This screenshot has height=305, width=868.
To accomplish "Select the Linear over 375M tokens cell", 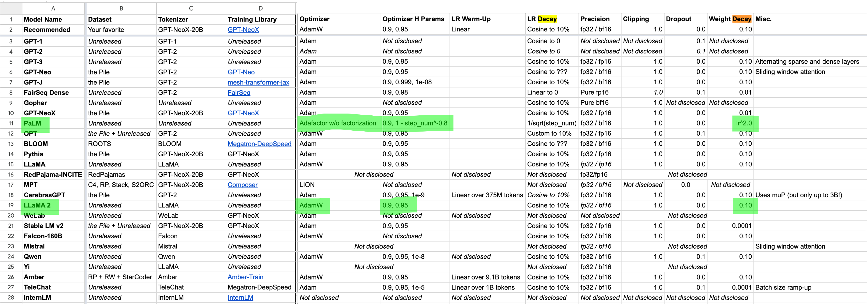I will [487, 195].
